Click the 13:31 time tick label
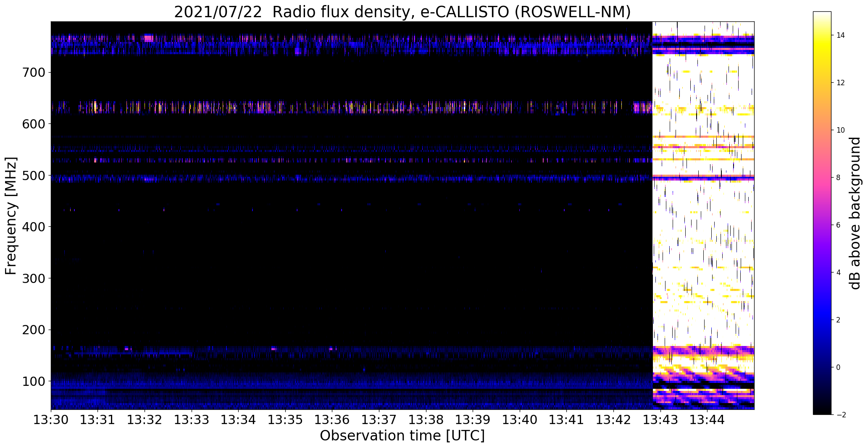This screenshot has width=868, height=448. tap(97, 419)
